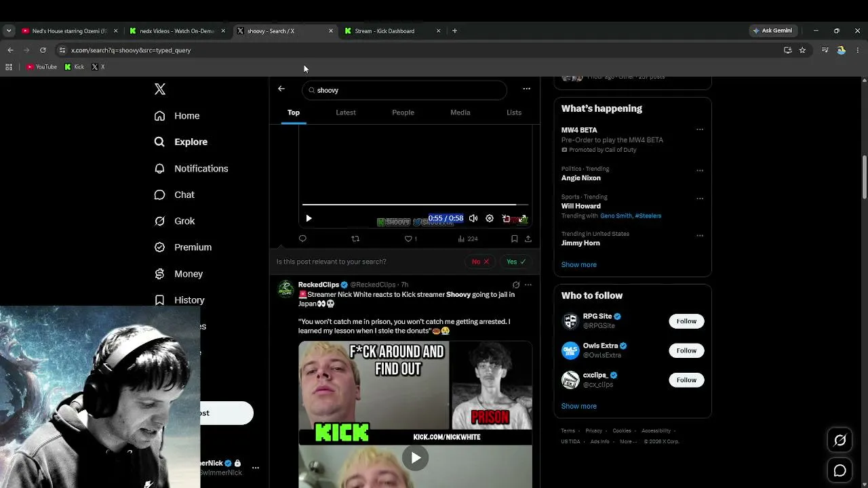The width and height of the screenshot is (868, 488).
Task: Open more options for Will Howard trend
Action: [700, 199]
